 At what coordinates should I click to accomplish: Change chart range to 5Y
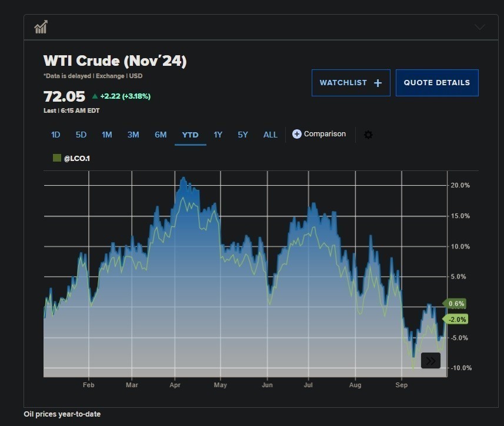[243, 135]
